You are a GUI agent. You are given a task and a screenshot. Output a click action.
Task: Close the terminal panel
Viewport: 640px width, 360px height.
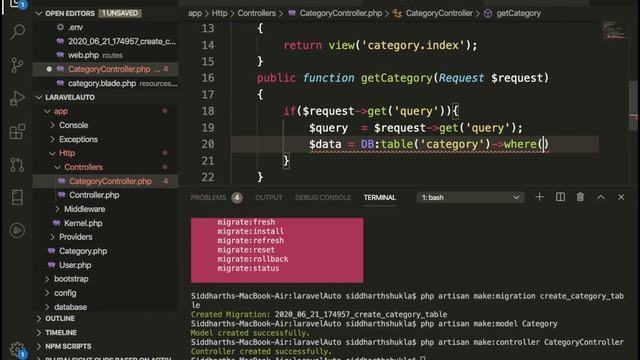(621, 197)
